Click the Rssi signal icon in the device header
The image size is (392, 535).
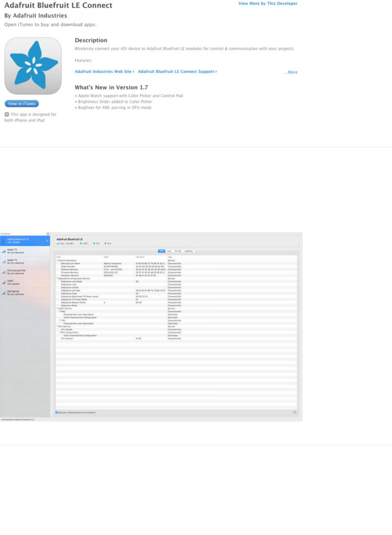58,243
